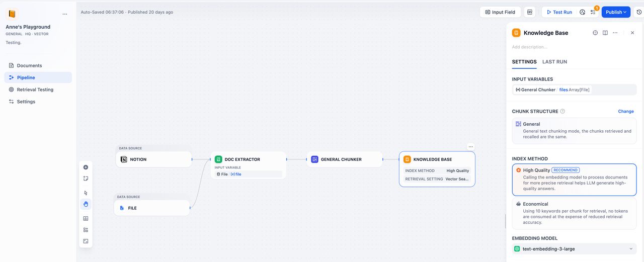Choose the General chunk structure card
The width and height of the screenshot is (644, 262).
pyautogui.click(x=574, y=130)
